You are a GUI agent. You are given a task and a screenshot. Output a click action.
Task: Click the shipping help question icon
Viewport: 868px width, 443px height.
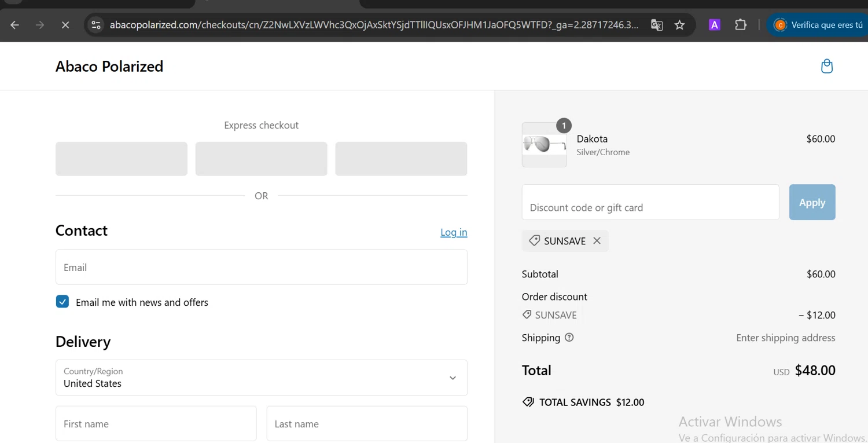pyautogui.click(x=569, y=338)
